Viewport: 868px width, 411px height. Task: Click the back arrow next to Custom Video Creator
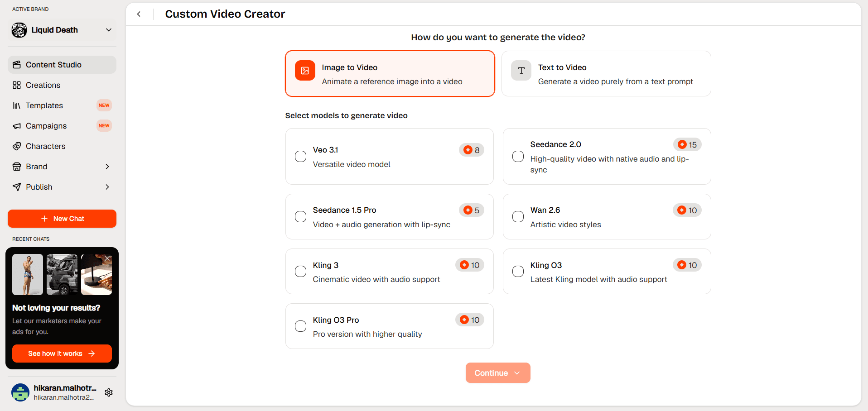click(139, 14)
